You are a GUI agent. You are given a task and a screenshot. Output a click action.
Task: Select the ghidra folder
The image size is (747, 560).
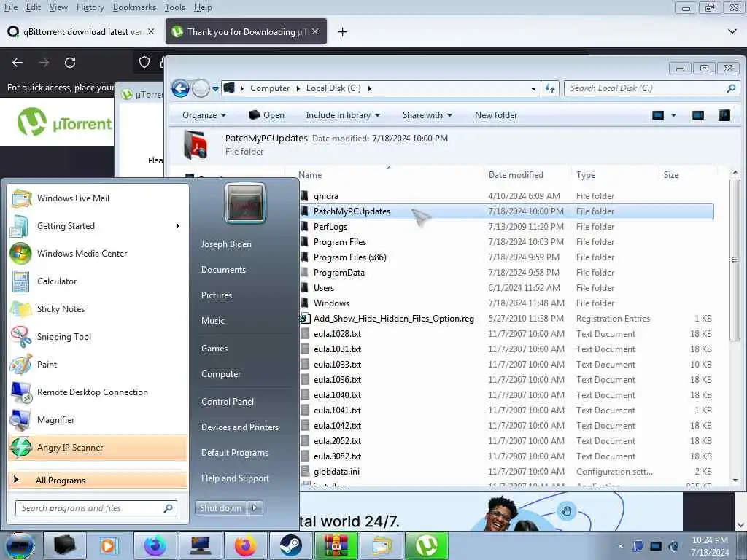coord(326,195)
